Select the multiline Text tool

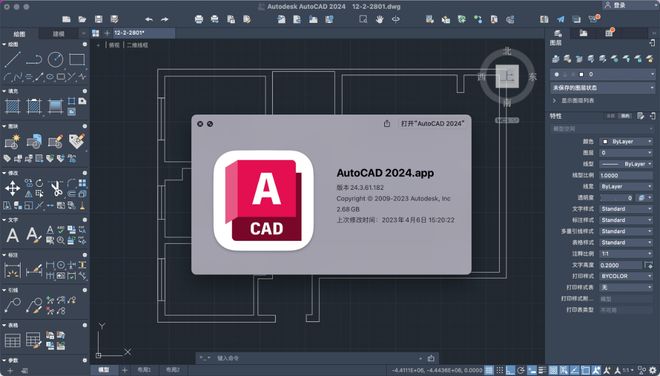pyautogui.click(x=12, y=235)
